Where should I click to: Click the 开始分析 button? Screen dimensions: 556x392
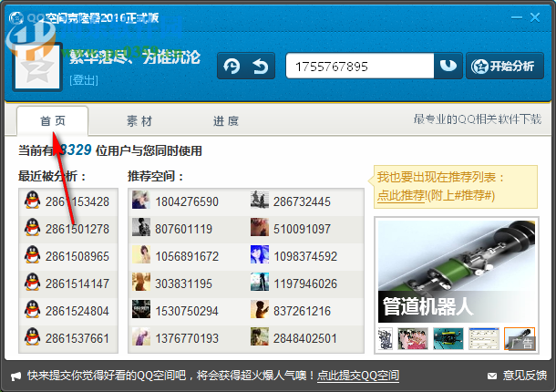(x=505, y=66)
